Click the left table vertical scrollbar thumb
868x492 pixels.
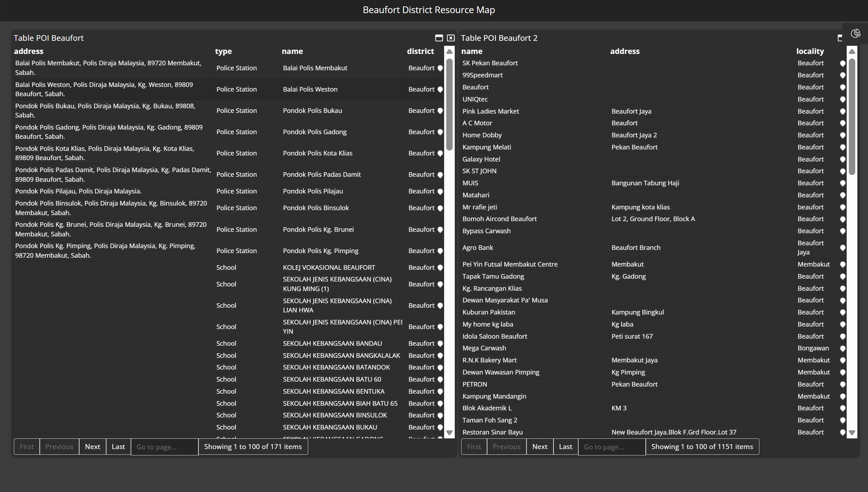tap(449, 105)
